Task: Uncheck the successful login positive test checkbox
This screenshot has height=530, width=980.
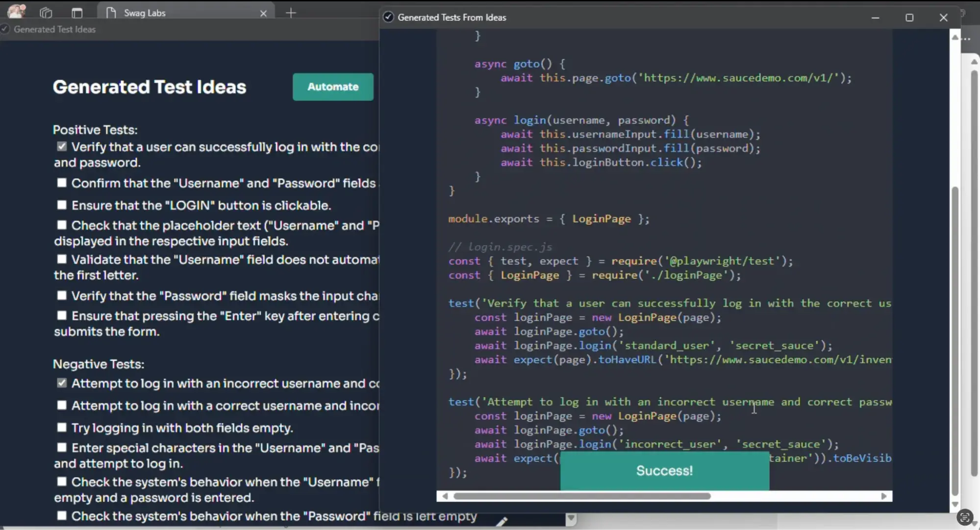Action: (62, 146)
